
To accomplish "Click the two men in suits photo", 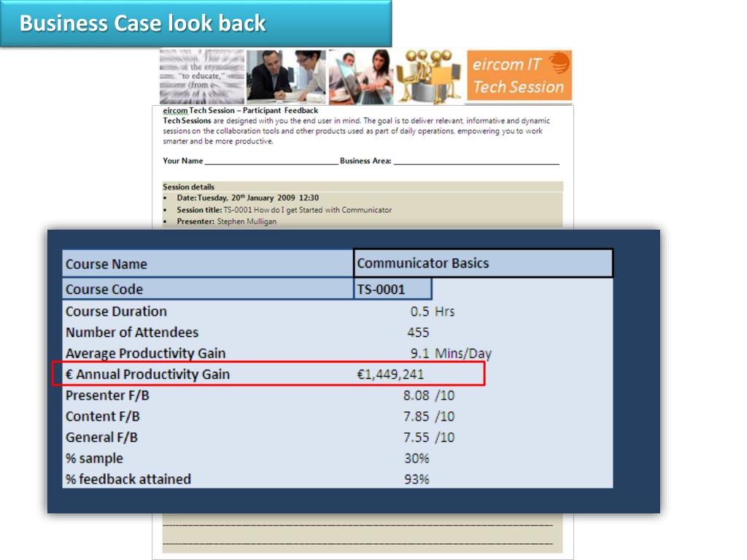I will (x=286, y=76).
